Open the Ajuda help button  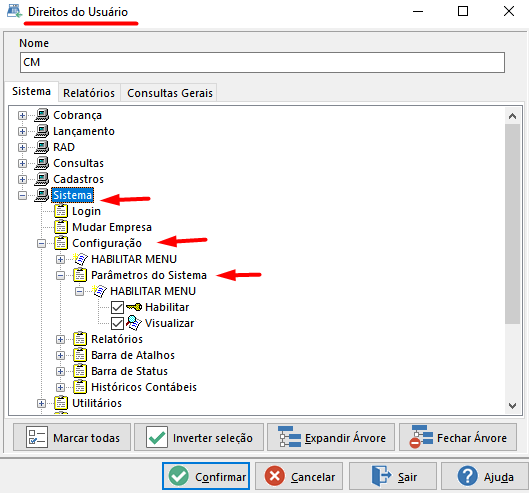point(485,476)
